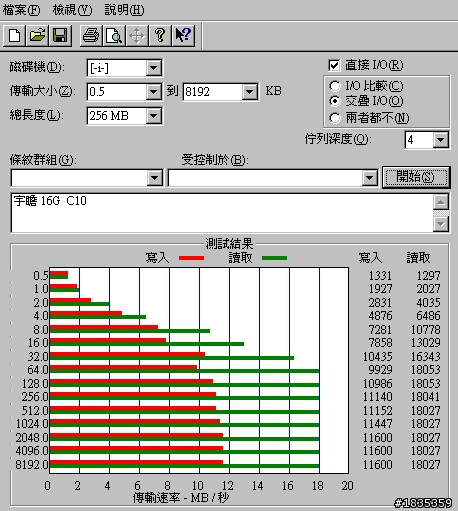Viewport: 458px width, 511px height.
Task: Select the 交疊 I/O(O) radio option
Action: [x=335, y=101]
